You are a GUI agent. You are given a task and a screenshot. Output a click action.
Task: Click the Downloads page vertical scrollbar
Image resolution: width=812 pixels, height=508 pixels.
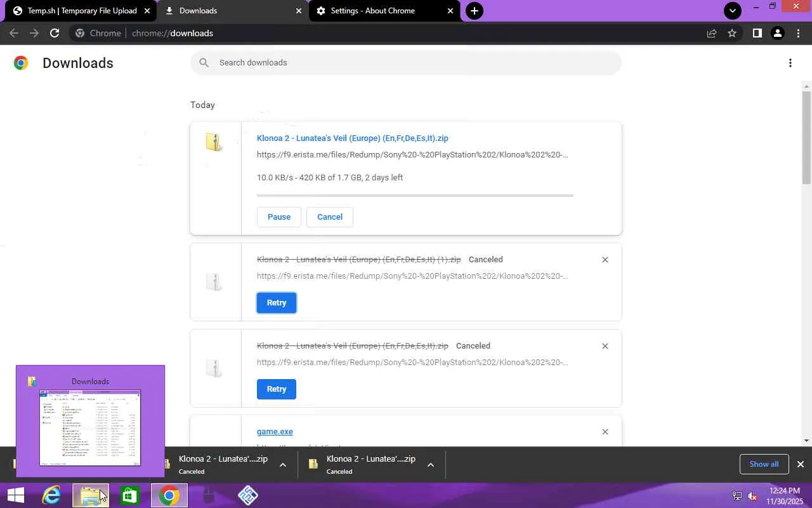tap(806, 137)
